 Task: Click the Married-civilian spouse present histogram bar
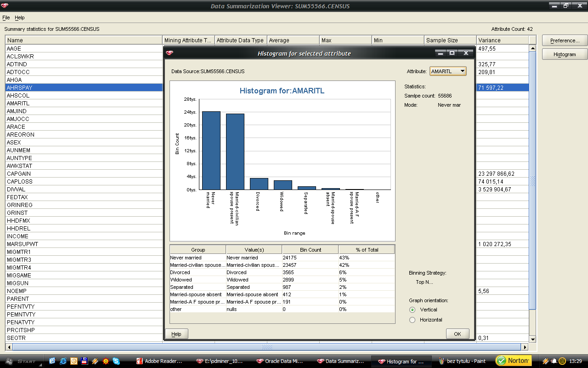click(x=235, y=152)
